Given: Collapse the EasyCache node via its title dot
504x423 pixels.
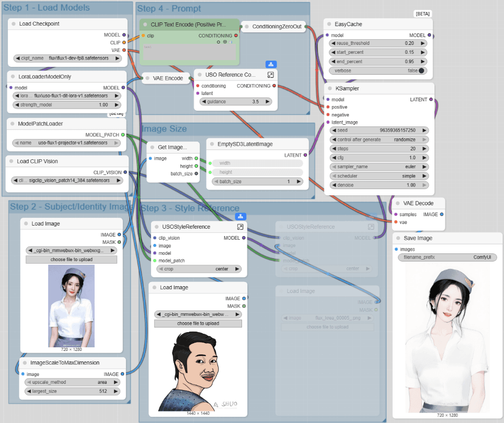Looking at the screenshot, I should [x=329, y=24].
